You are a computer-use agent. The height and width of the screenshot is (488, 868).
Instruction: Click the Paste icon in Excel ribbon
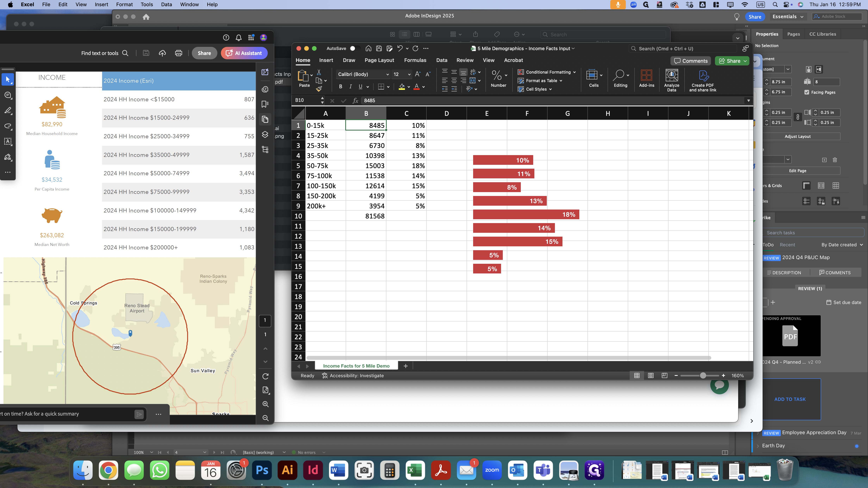click(x=303, y=76)
